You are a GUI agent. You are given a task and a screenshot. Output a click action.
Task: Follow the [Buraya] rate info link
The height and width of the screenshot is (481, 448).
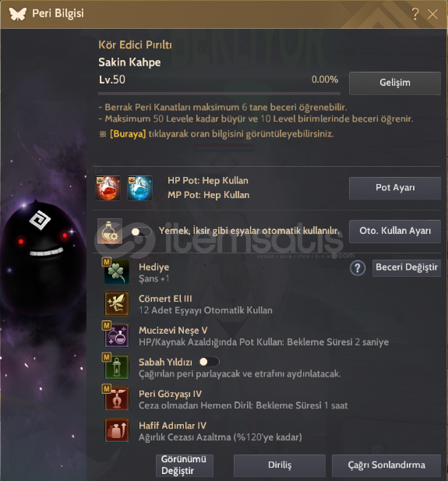point(128,134)
